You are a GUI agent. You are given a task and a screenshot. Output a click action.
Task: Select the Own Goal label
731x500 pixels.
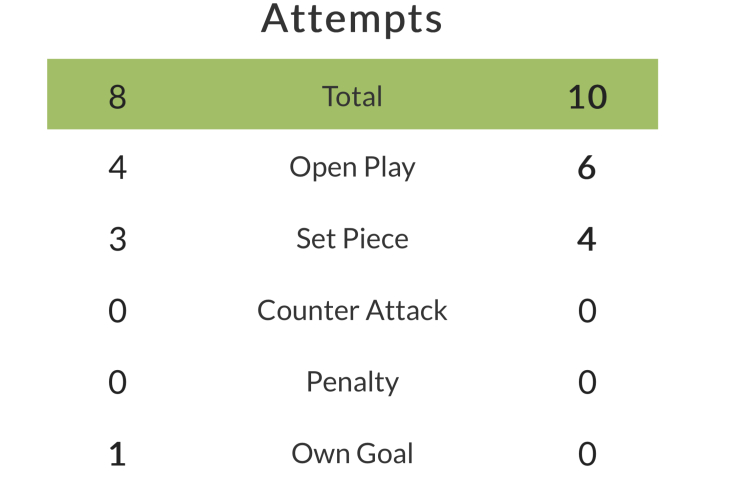point(352,454)
